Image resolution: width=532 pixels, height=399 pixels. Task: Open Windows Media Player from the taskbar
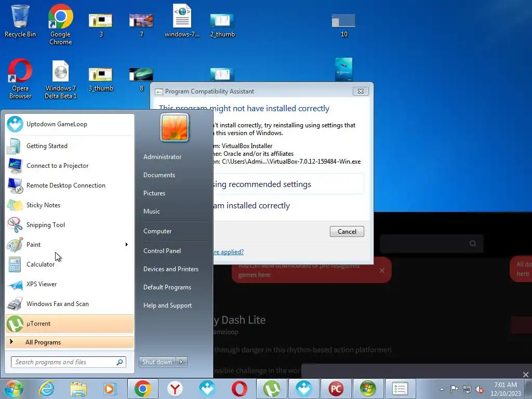tap(110, 389)
